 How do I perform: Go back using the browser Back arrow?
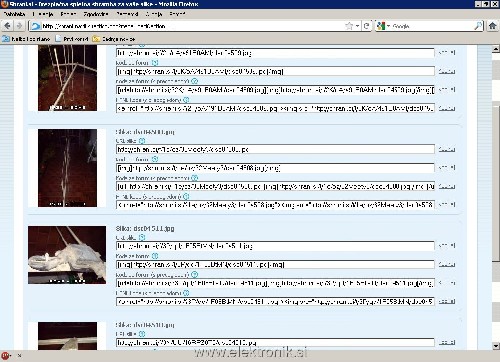pyautogui.click(x=7, y=26)
